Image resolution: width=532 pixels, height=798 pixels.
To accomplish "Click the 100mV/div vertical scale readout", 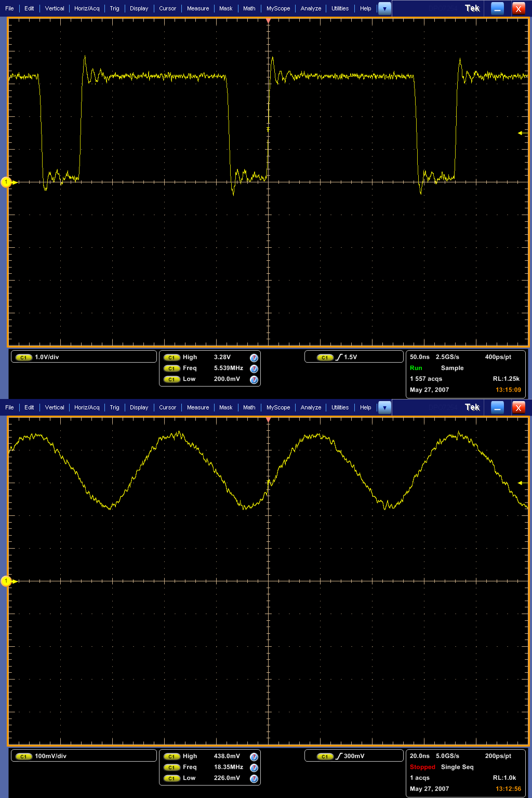I will click(x=50, y=756).
